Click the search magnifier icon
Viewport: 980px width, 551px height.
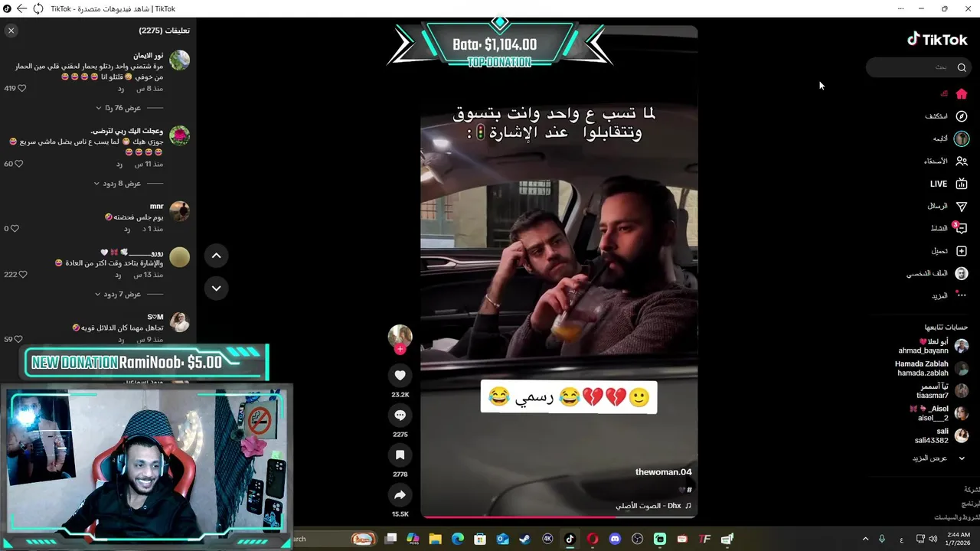[x=962, y=67]
